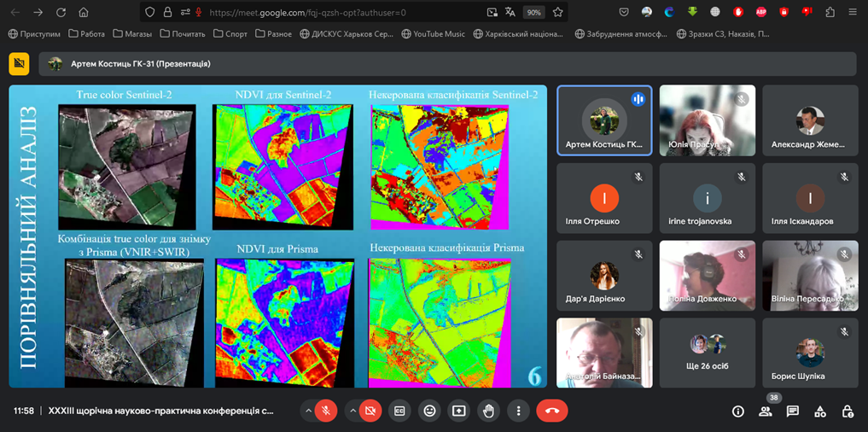868x432 pixels.
Task: Open the activities panel
Action: [x=820, y=412]
